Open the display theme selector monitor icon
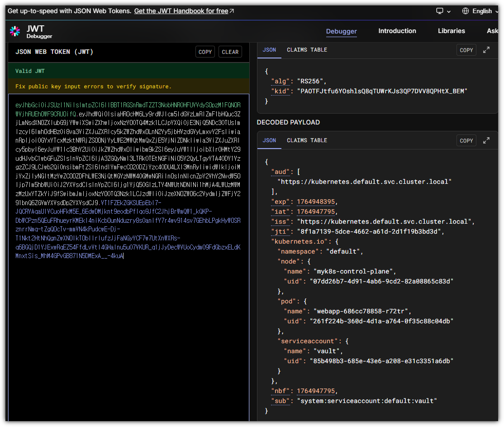Screen dimensions: 504x427 [x=439, y=11]
